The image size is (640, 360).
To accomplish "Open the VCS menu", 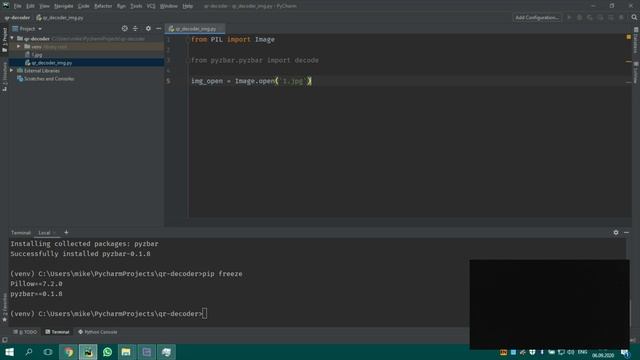I will pyautogui.click(x=151, y=6).
